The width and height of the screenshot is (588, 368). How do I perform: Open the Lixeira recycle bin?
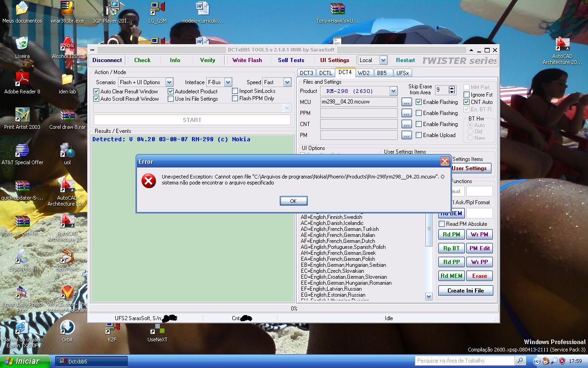22,47
